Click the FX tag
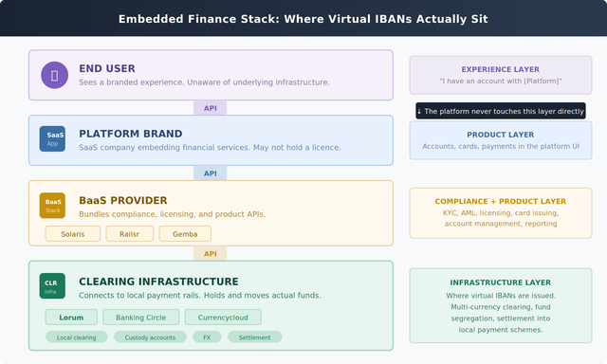This screenshot has width=607, height=364. point(207,337)
